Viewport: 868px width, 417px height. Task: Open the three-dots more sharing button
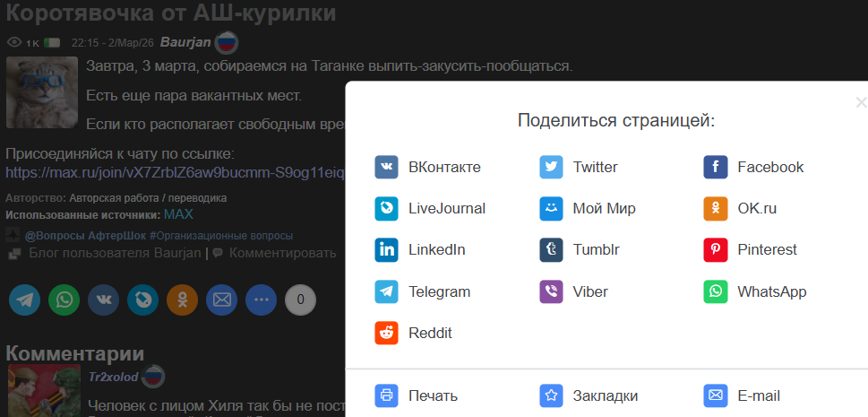(x=261, y=300)
